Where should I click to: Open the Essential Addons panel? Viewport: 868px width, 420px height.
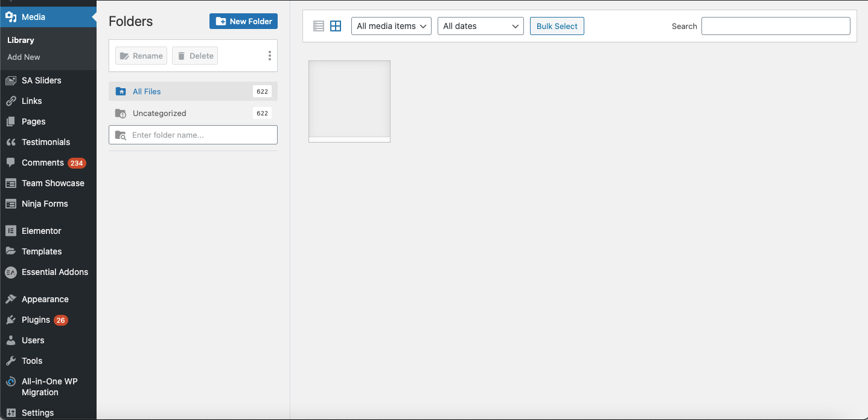[11, 272]
